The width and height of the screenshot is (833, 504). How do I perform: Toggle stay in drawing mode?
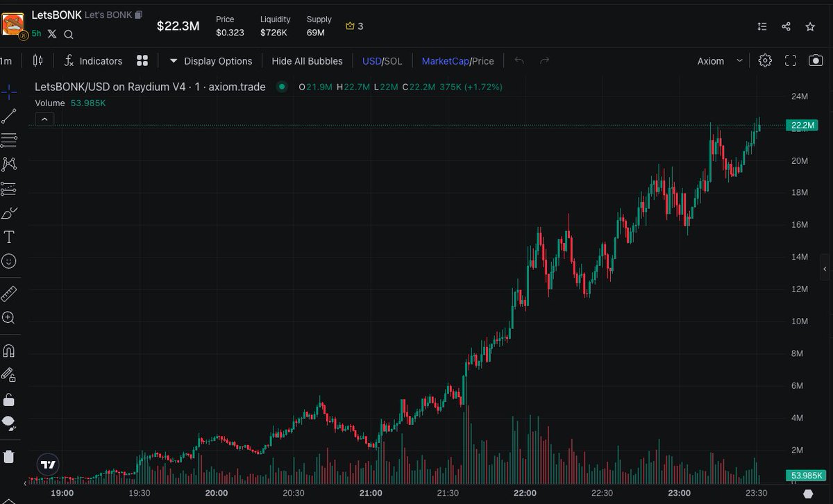pyautogui.click(x=8, y=375)
